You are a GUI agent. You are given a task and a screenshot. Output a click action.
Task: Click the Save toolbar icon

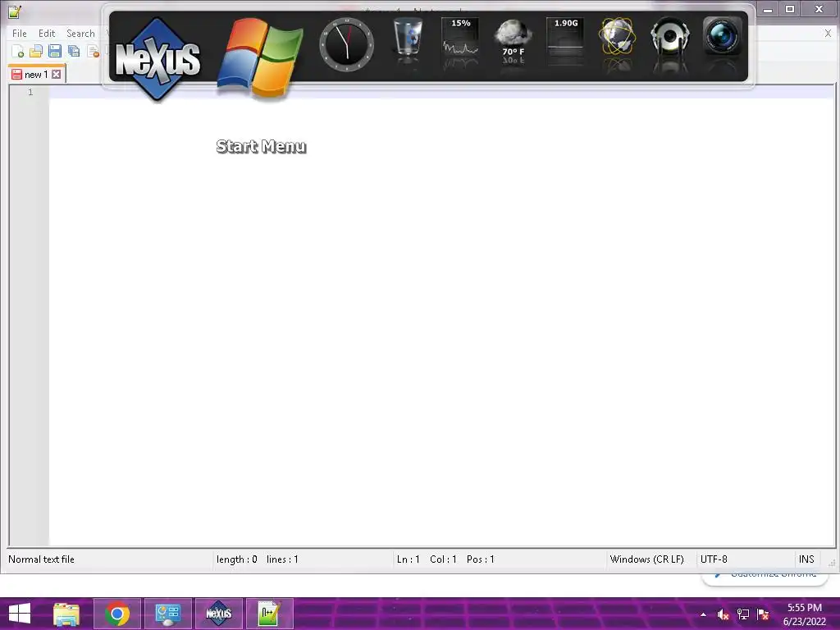55,52
